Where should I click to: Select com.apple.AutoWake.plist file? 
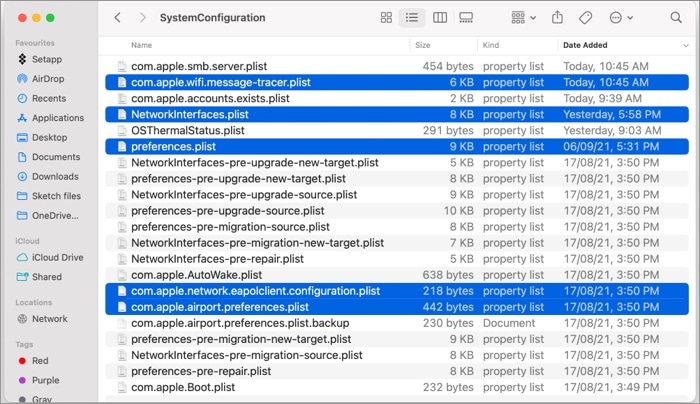tap(397, 275)
